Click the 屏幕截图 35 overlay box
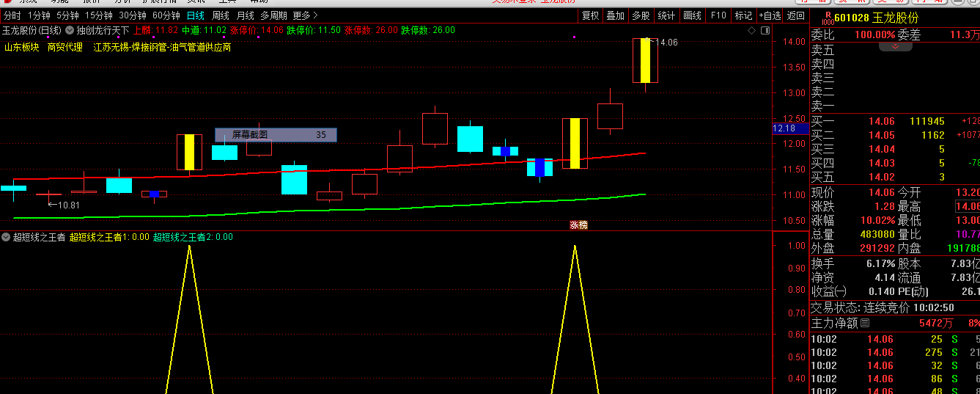The image size is (980, 394). point(276,135)
